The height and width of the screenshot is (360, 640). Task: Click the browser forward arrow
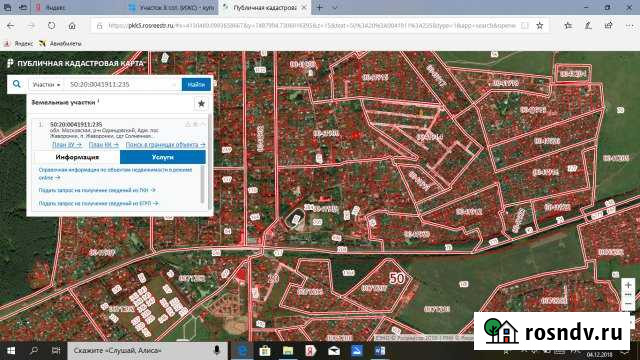tap(31, 26)
